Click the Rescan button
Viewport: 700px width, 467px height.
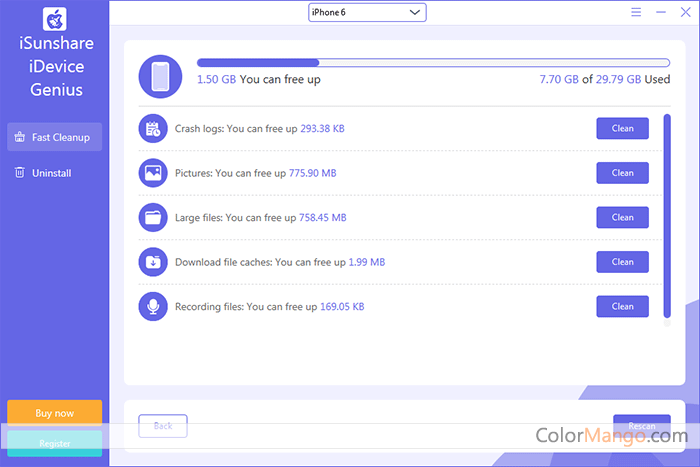coord(642,426)
